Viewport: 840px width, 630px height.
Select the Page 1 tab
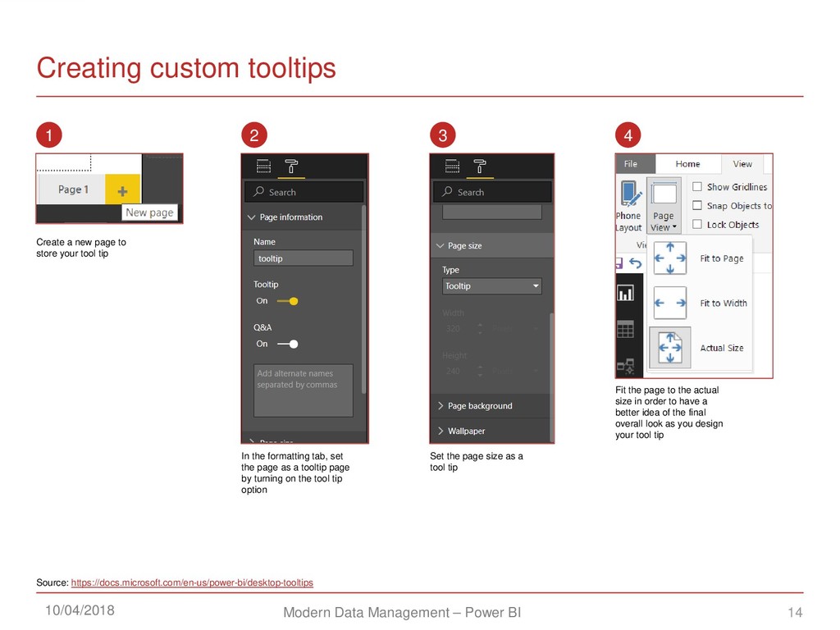[x=73, y=189]
